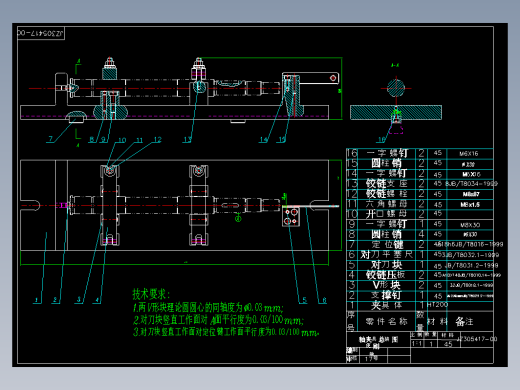
Task: Click balloon number 4 below plan view
Action: click(97, 300)
